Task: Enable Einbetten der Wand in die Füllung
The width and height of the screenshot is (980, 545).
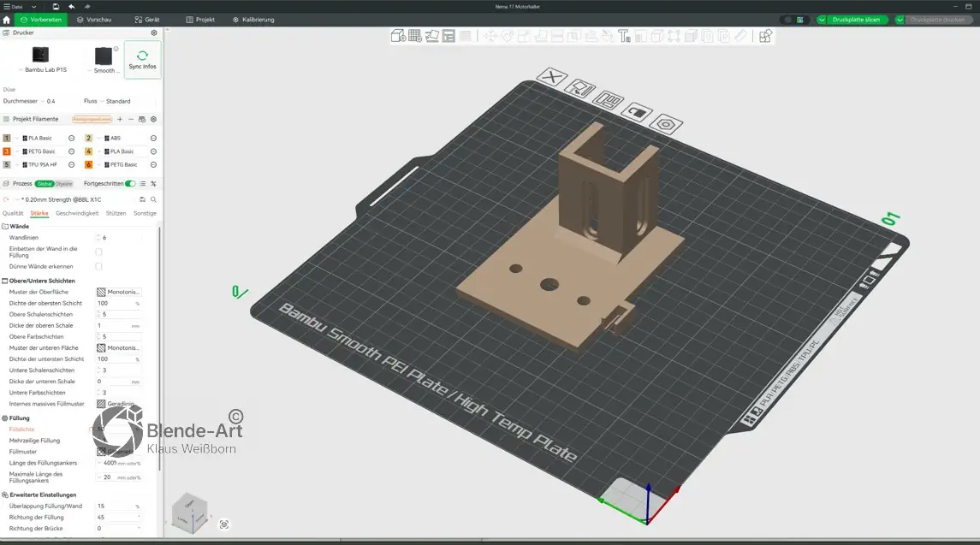Action: click(x=98, y=252)
